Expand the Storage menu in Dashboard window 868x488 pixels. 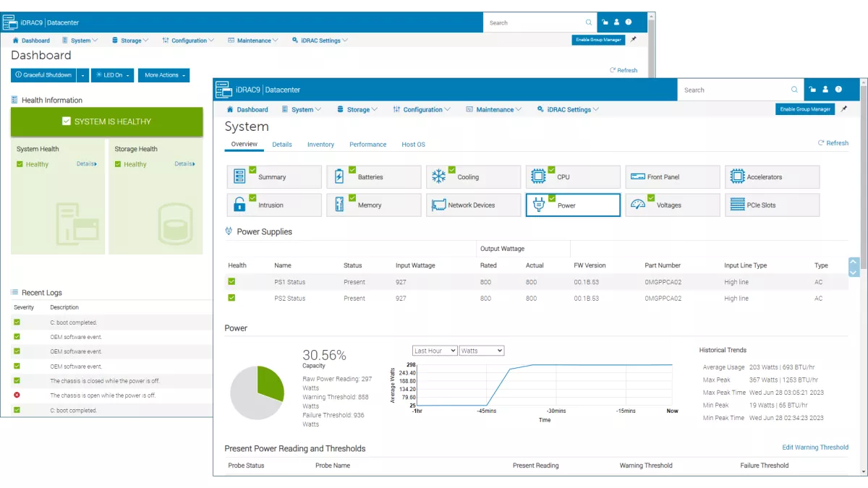pyautogui.click(x=130, y=40)
